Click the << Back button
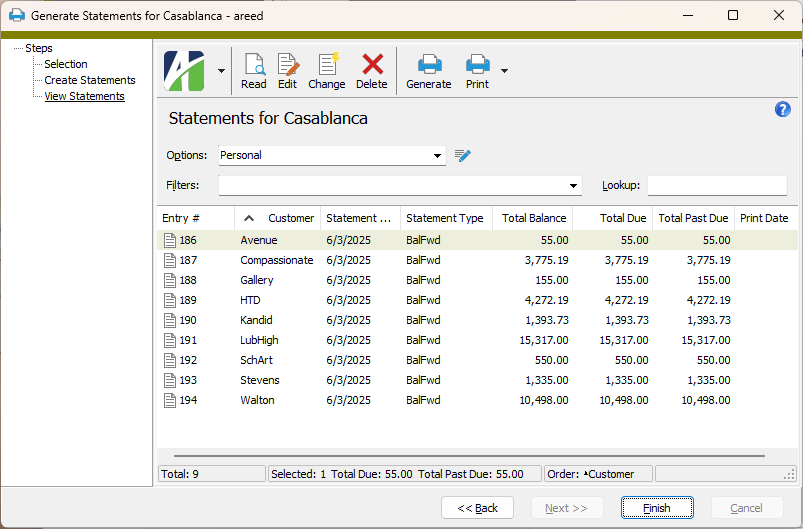The width and height of the screenshot is (803, 529). (477, 508)
